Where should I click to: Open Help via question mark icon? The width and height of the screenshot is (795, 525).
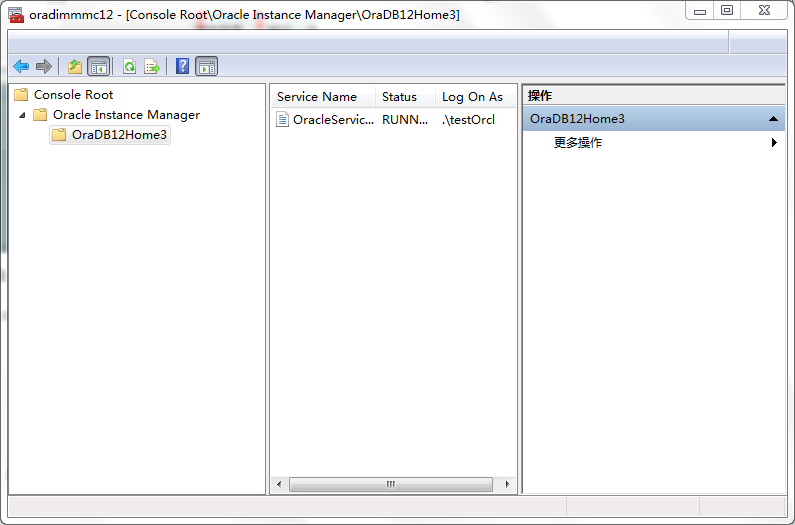183,66
